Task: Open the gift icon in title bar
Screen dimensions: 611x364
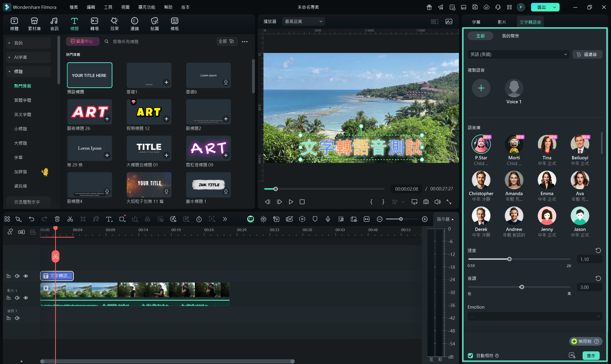Action: [429, 7]
